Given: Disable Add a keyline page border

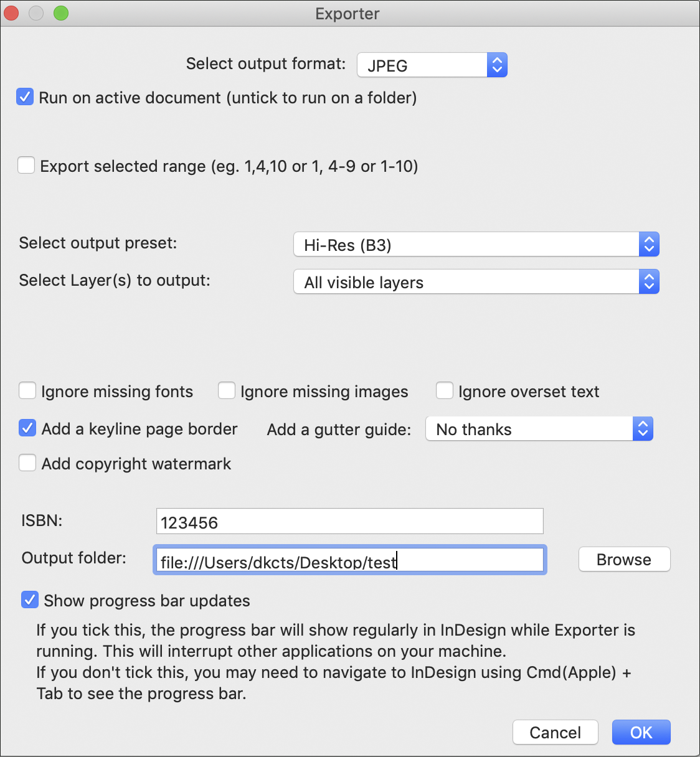Looking at the screenshot, I should [27, 428].
